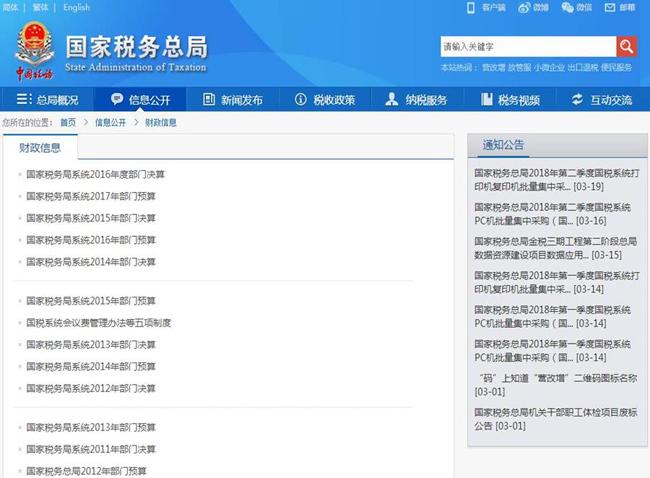The image size is (650, 478).
Task: Switch language to 简体
Action: [x=10, y=7]
